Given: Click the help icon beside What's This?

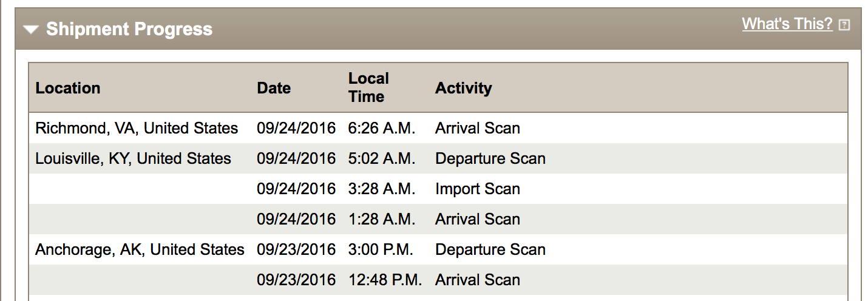Looking at the screenshot, I should point(844,25).
